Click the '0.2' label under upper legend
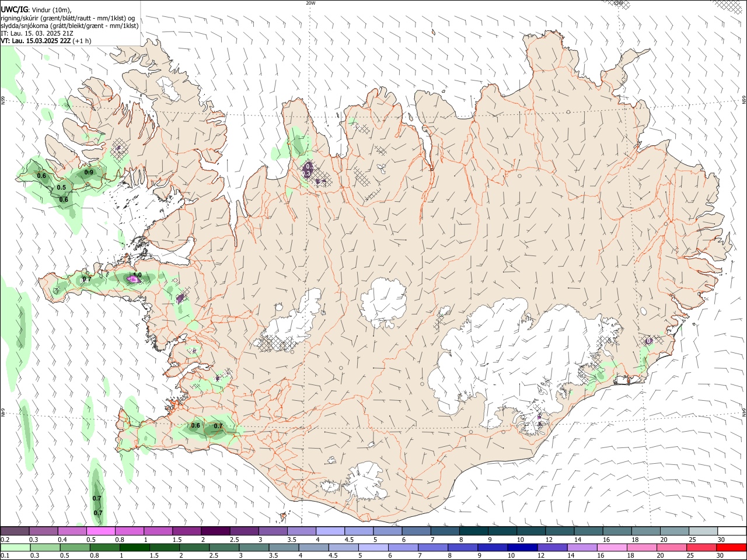This screenshot has width=747, height=560. (5, 540)
